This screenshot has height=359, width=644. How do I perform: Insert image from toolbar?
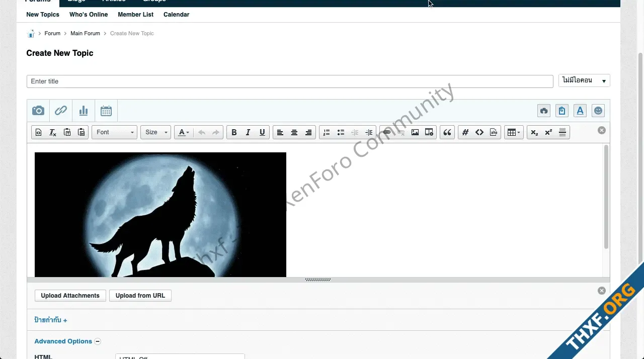click(415, 132)
